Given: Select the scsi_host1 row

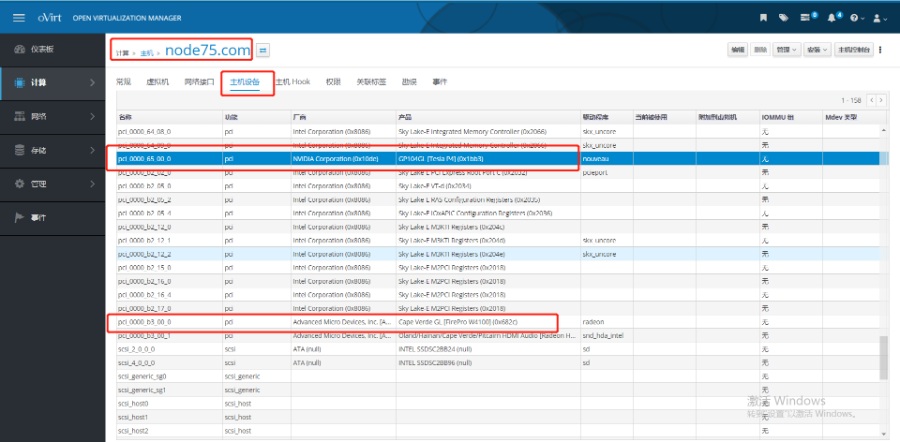Looking at the screenshot, I should [497, 417].
